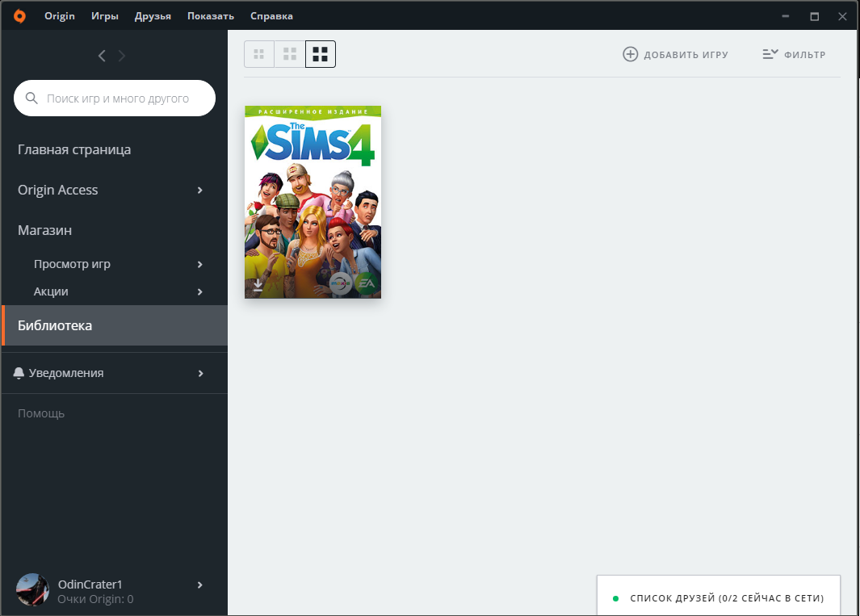The height and width of the screenshot is (616, 860).
Task: Open the Справка menu
Action: pyautogui.click(x=271, y=16)
